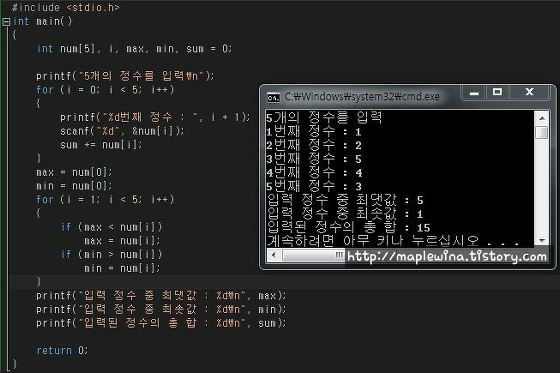Click console line '5번째 정수 : 3'

[x=314, y=186]
